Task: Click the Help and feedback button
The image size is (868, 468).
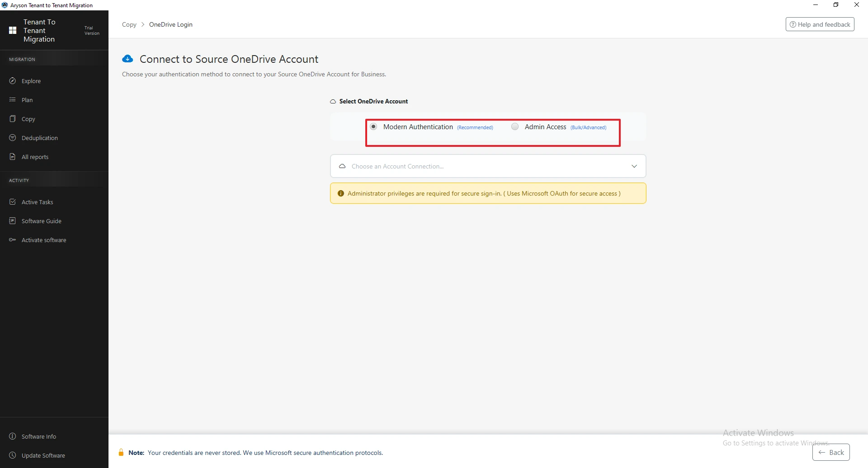Action: (x=820, y=24)
